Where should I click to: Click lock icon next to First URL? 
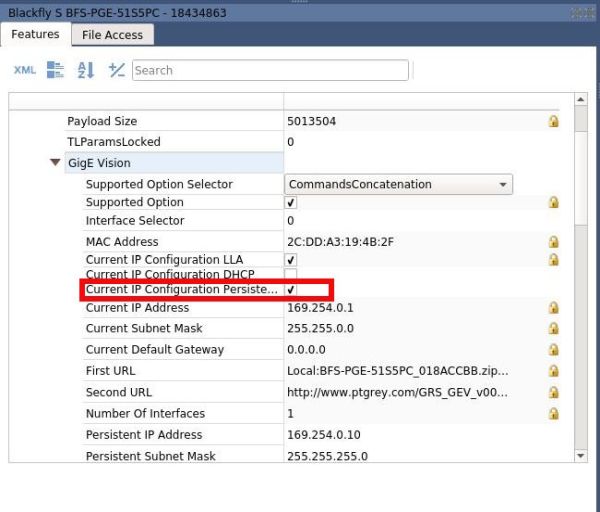point(553,370)
